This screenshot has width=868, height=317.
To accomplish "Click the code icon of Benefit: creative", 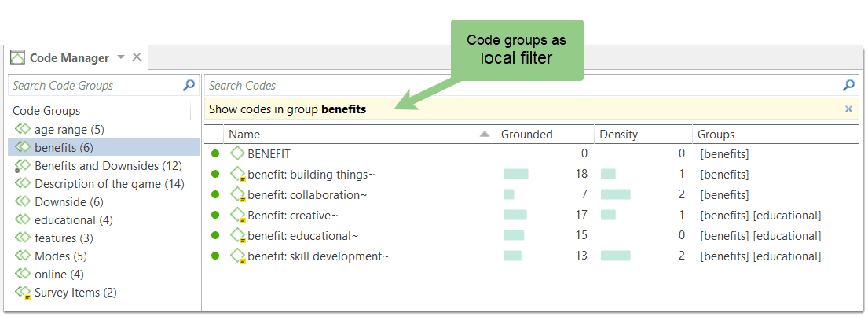I will 238,216.
